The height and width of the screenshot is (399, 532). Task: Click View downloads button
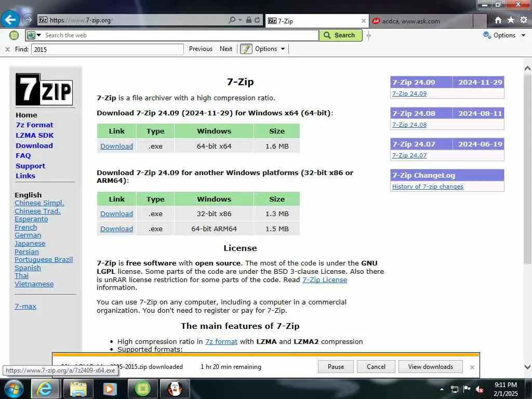click(431, 367)
